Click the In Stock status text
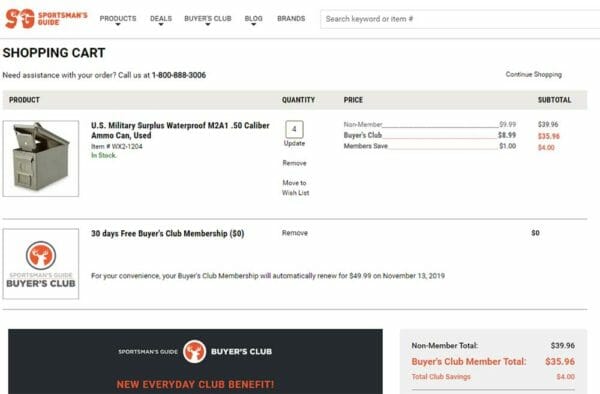The height and width of the screenshot is (394, 600). 104,155
